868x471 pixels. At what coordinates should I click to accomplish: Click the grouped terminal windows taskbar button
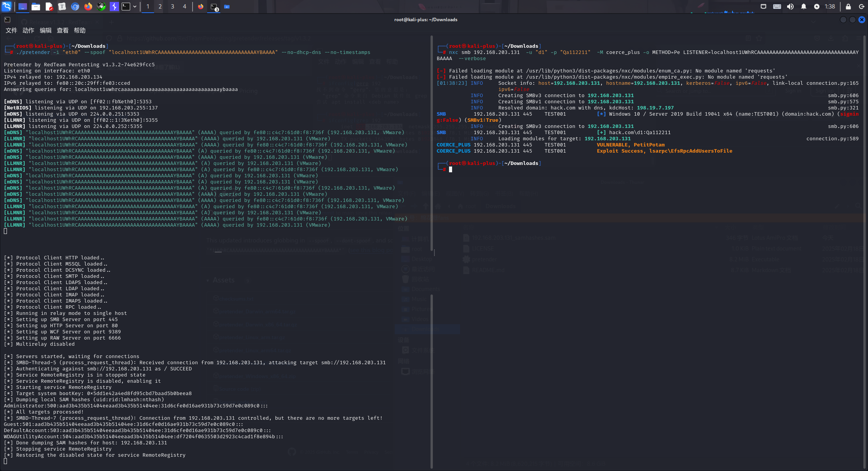click(x=214, y=7)
